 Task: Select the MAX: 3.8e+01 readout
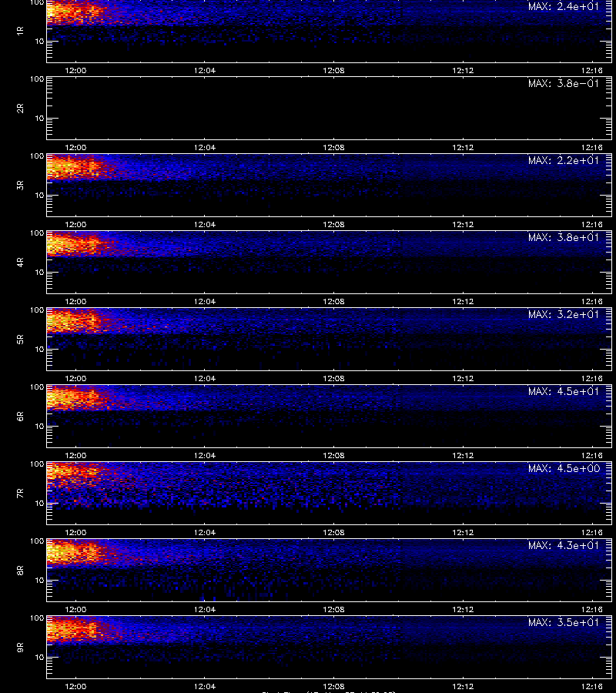tap(564, 237)
